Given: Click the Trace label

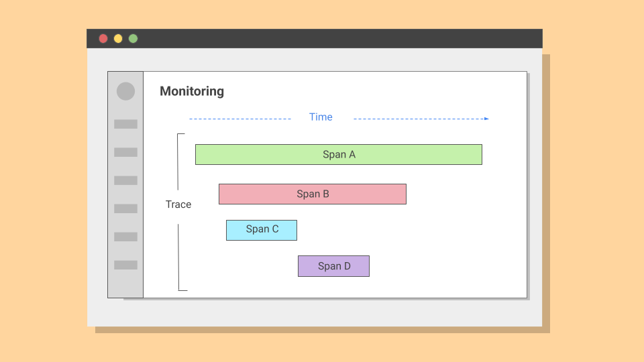Looking at the screenshot, I should (178, 204).
